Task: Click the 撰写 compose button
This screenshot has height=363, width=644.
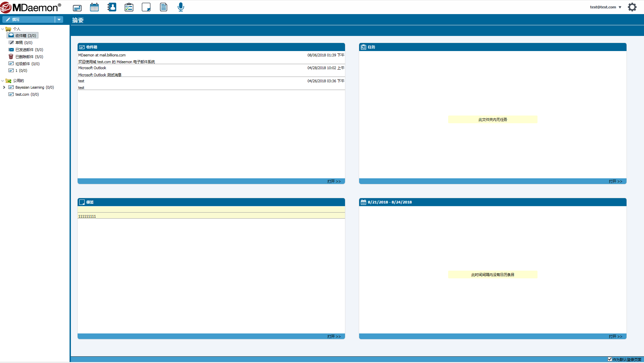Action: pyautogui.click(x=29, y=19)
